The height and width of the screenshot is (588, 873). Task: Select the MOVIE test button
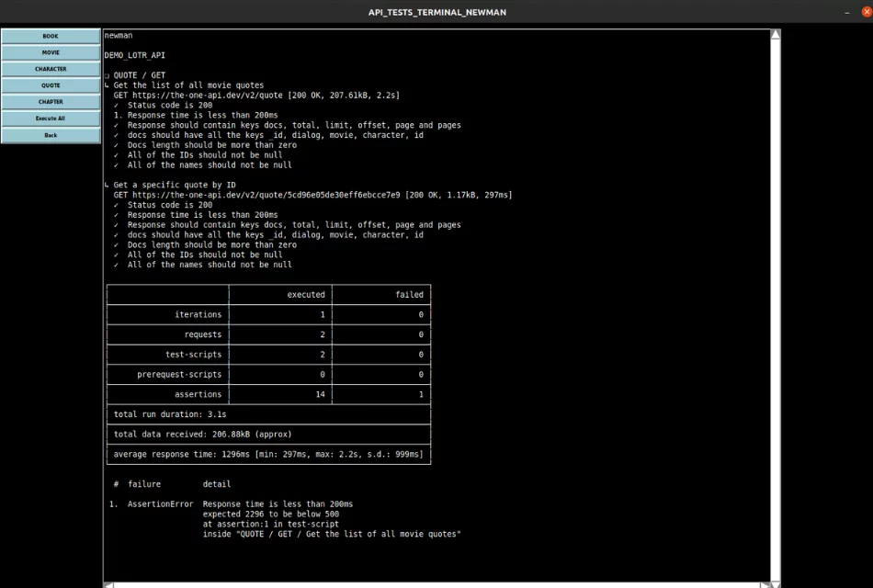click(51, 52)
